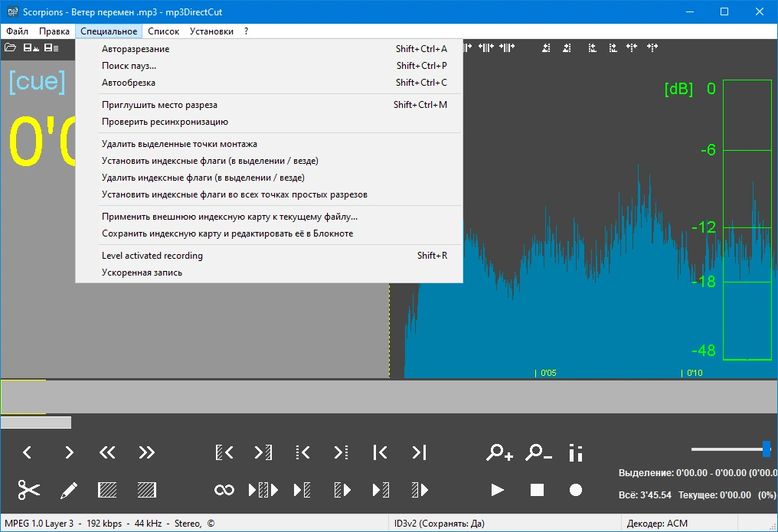Viewport: 778px width, 532px height.
Task: Select Удалить выделенные точки монтажа
Action: (x=269, y=144)
